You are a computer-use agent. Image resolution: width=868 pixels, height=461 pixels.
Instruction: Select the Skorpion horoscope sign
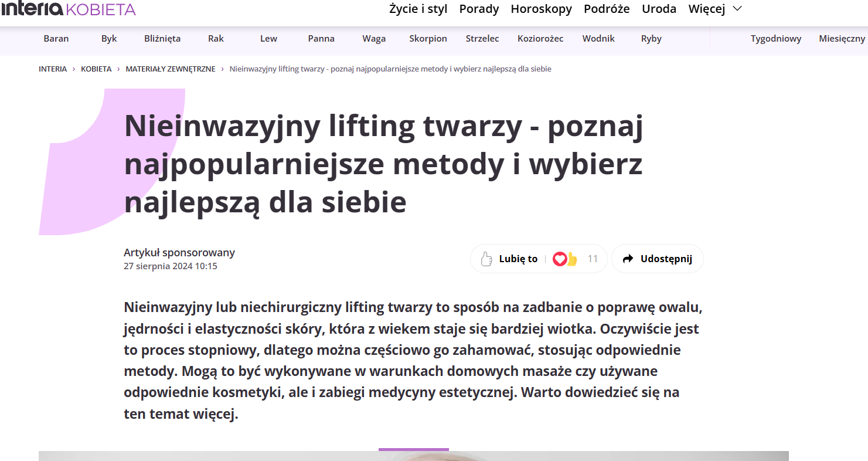(428, 39)
